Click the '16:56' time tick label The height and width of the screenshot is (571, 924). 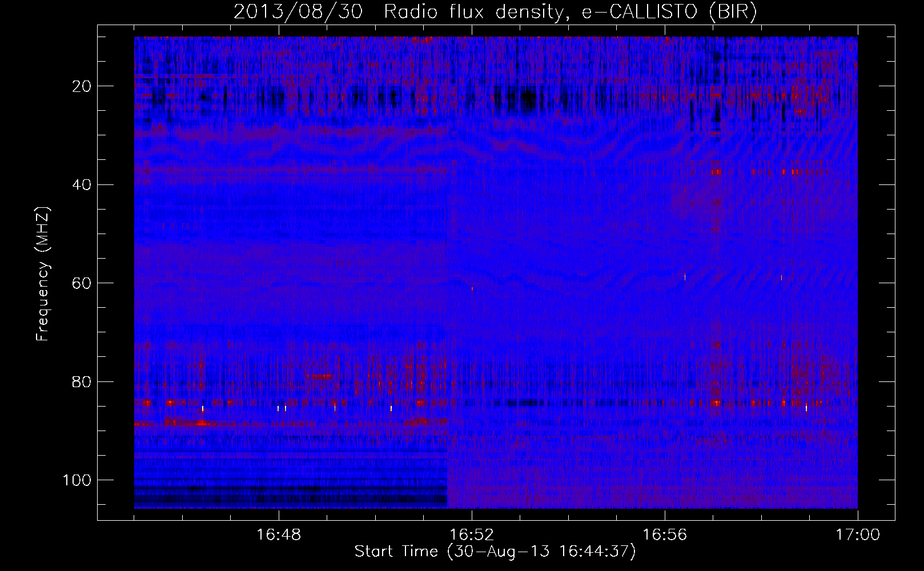(665, 535)
